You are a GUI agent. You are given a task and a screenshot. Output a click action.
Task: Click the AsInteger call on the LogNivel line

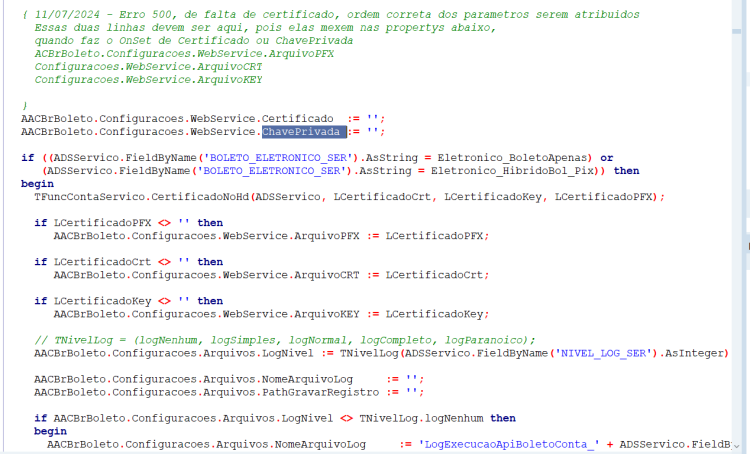tap(694, 353)
